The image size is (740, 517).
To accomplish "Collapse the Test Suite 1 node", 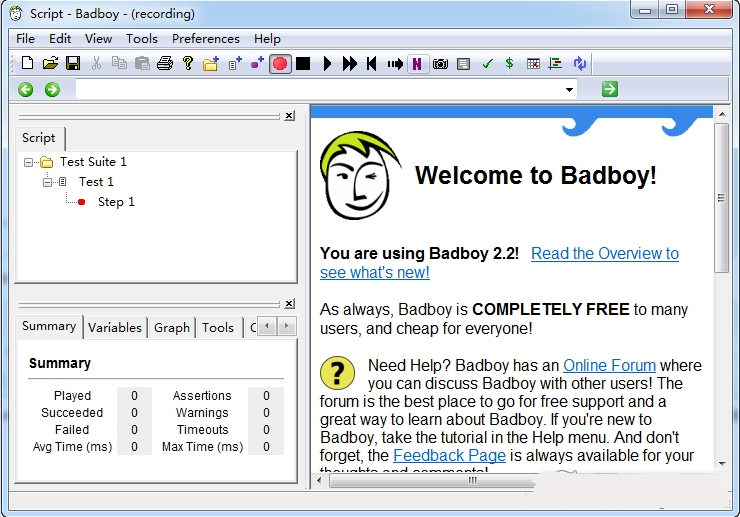I will pyautogui.click(x=28, y=162).
